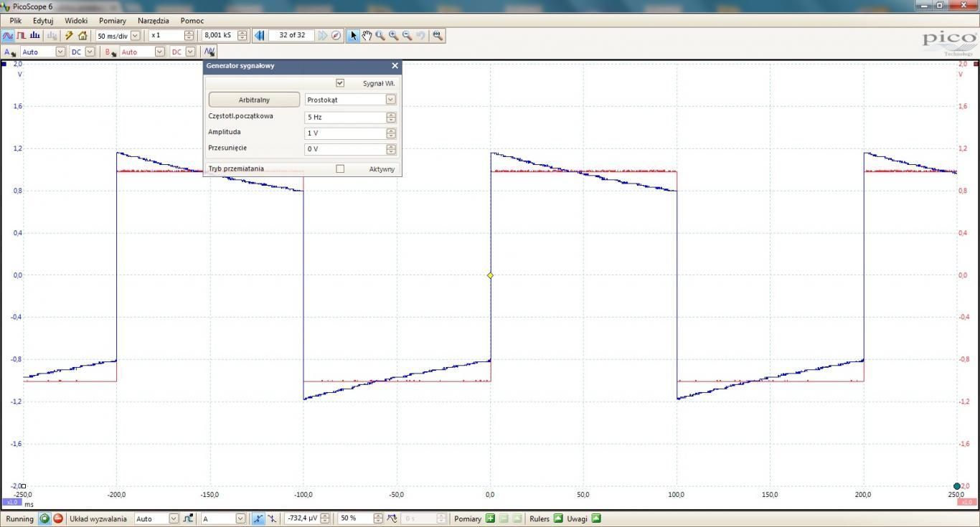Image resolution: width=980 pixels, height=527 pixels.
Task: Click Zoom to full view icon
Action: coord(438,35)
